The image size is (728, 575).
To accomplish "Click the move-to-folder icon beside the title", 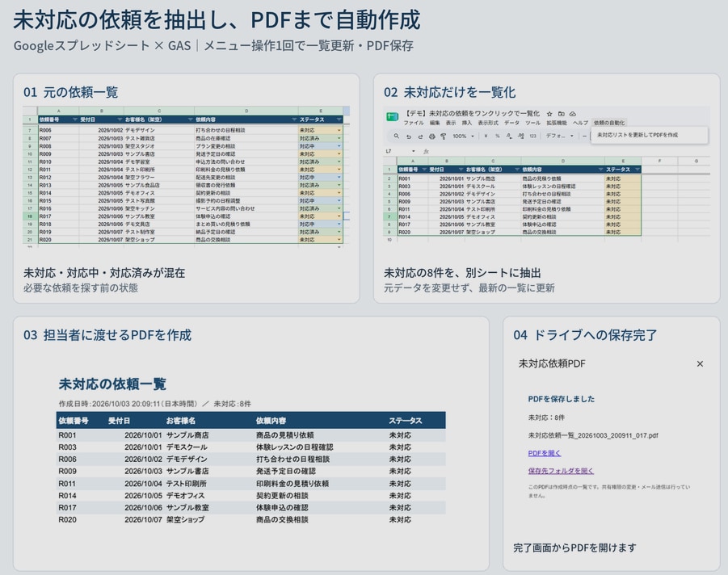I will [561, 114].
